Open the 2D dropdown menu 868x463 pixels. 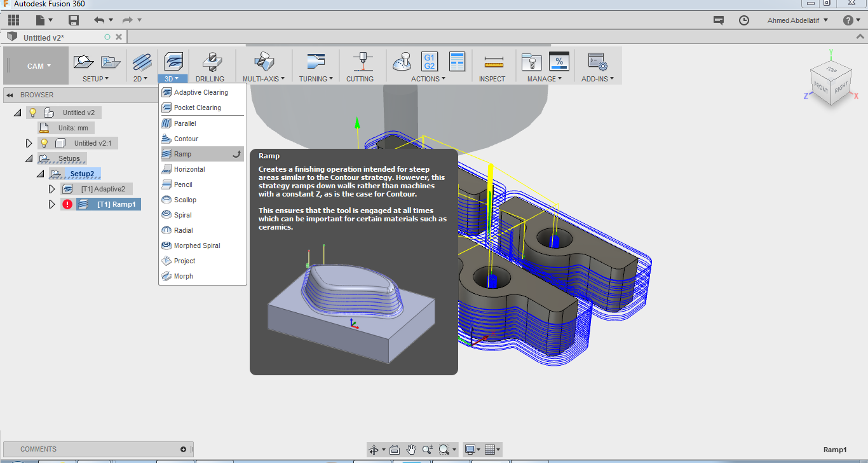140,79
